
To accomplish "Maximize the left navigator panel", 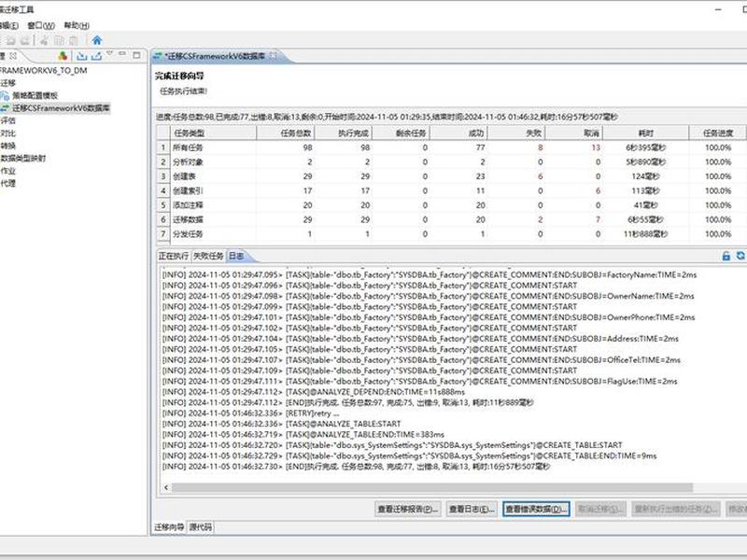I will coord(136,55).
